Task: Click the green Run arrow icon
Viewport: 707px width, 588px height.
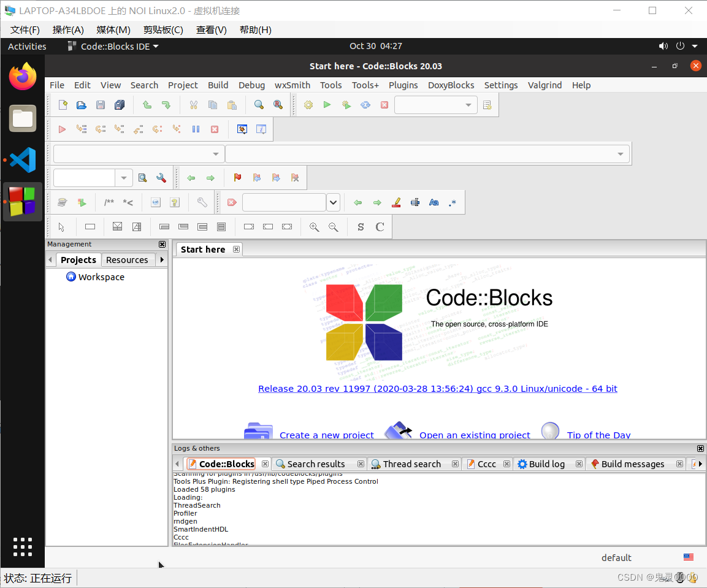Action: [x=327, y=105]
